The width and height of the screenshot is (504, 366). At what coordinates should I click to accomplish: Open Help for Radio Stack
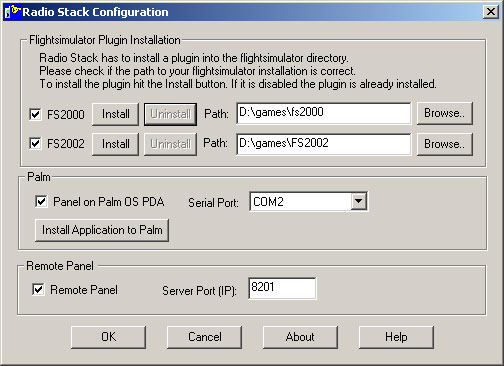(396, 337)
